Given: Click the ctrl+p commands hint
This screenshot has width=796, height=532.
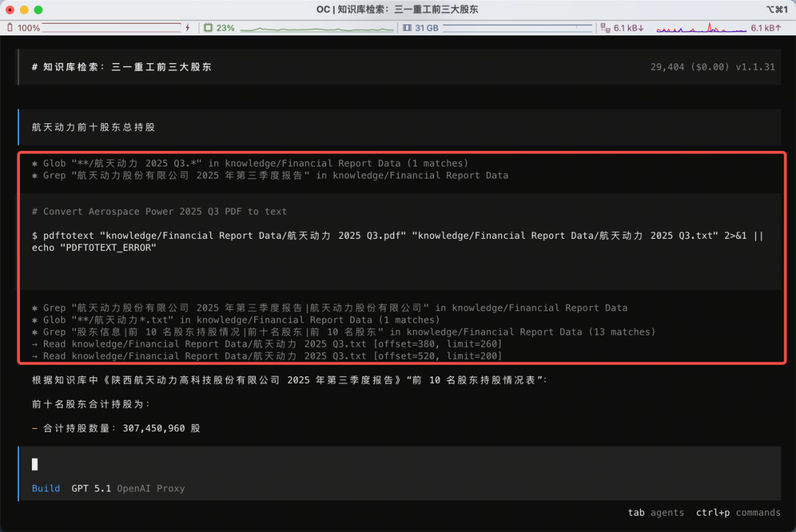Looking at the screenshot, I should 738,513.
